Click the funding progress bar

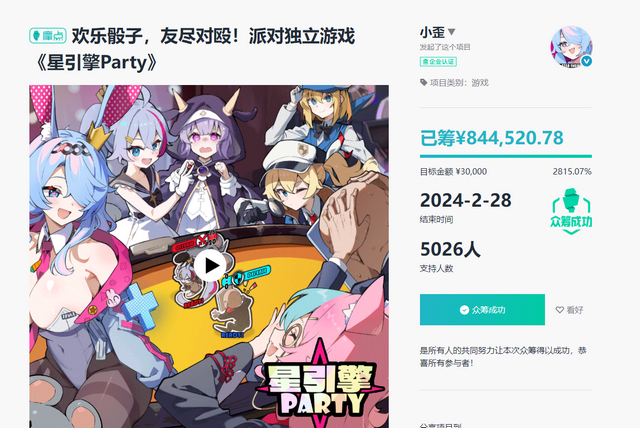[506, 156]
